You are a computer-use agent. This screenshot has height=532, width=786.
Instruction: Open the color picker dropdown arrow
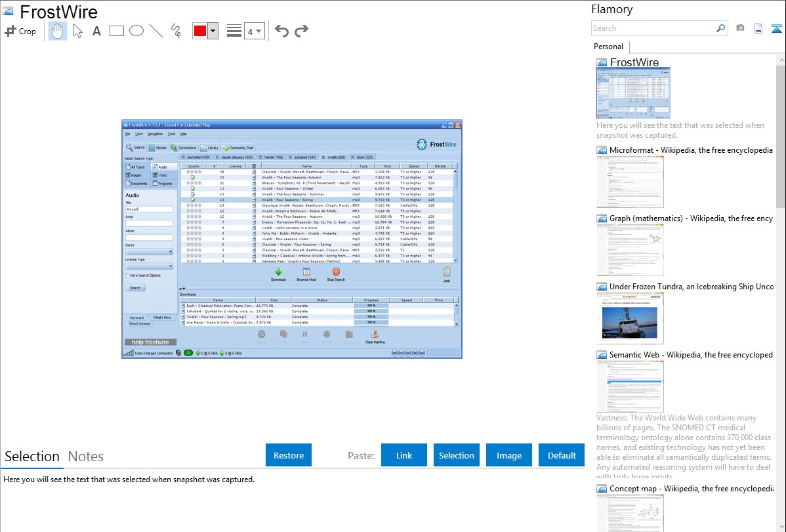[213, 31]
